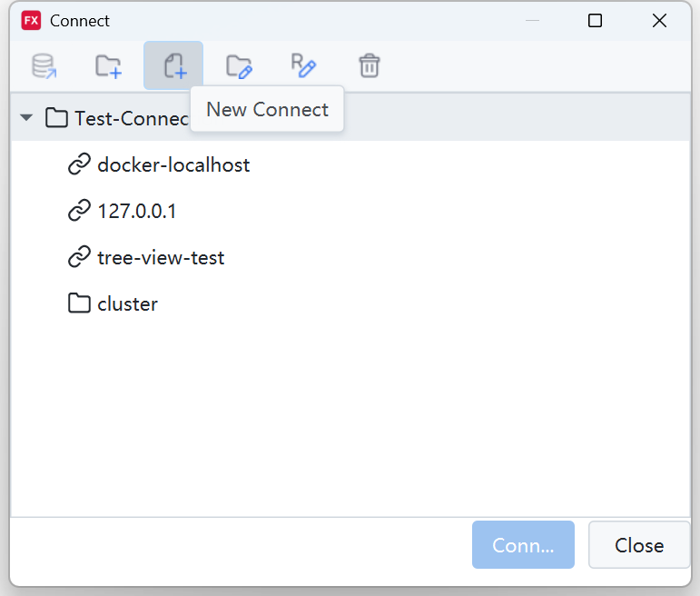Click the New Connect toolbar icon
Viewport: 700px width, 596px height.
173,65
